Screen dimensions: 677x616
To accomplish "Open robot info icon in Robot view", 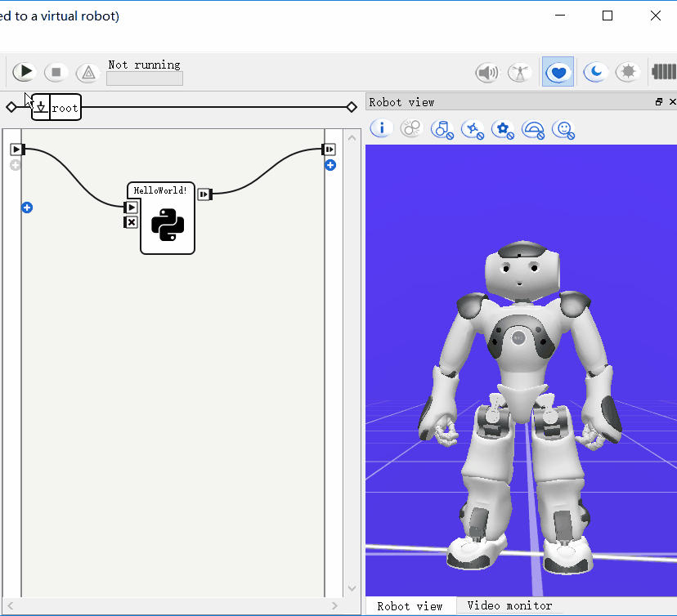I will click(x=382, y=128).
